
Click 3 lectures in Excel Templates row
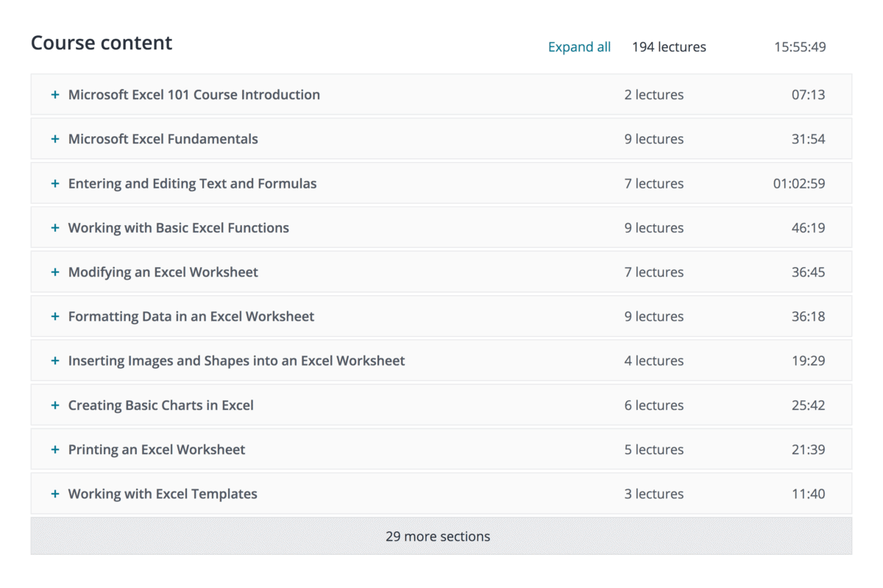point(654,494)
